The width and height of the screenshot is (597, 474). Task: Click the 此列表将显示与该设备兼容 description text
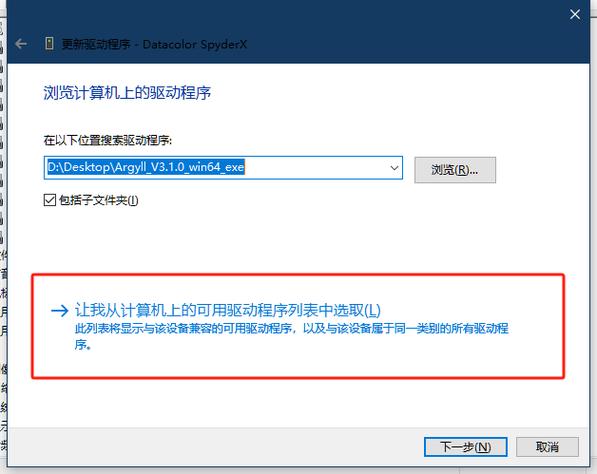tap(291, 336)
